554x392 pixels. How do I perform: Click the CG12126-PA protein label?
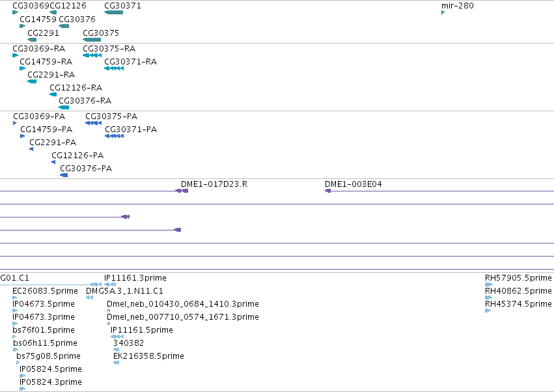point(77,156)
